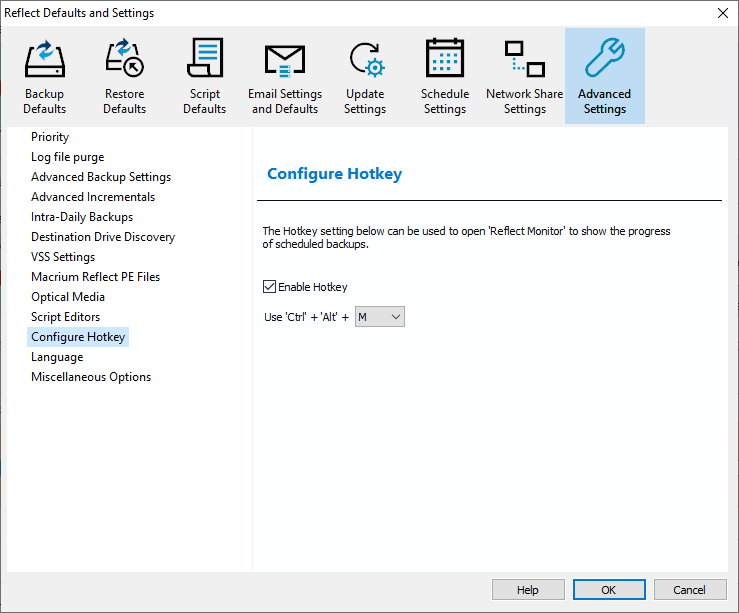Viewport: 739px width, 613px height.
Task: Open Email Settings and Defaults
Action: click(285, 60)
